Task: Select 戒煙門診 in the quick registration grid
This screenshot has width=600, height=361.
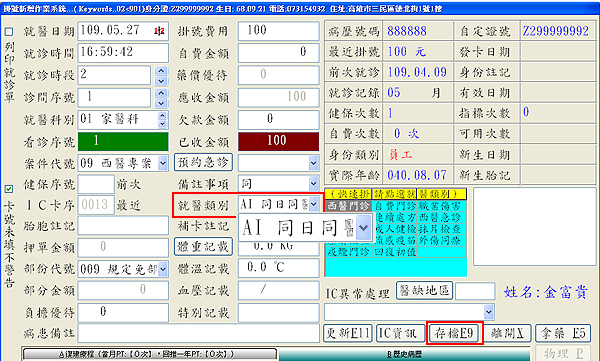Action: tap(348, 252)
